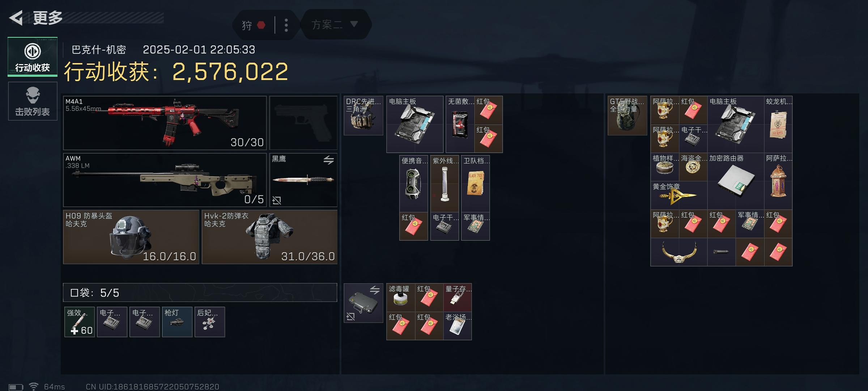Click the 加密路由器 item in backpack
The height and width of the screenshot is (391, 868).
click(x=736, y=181)
